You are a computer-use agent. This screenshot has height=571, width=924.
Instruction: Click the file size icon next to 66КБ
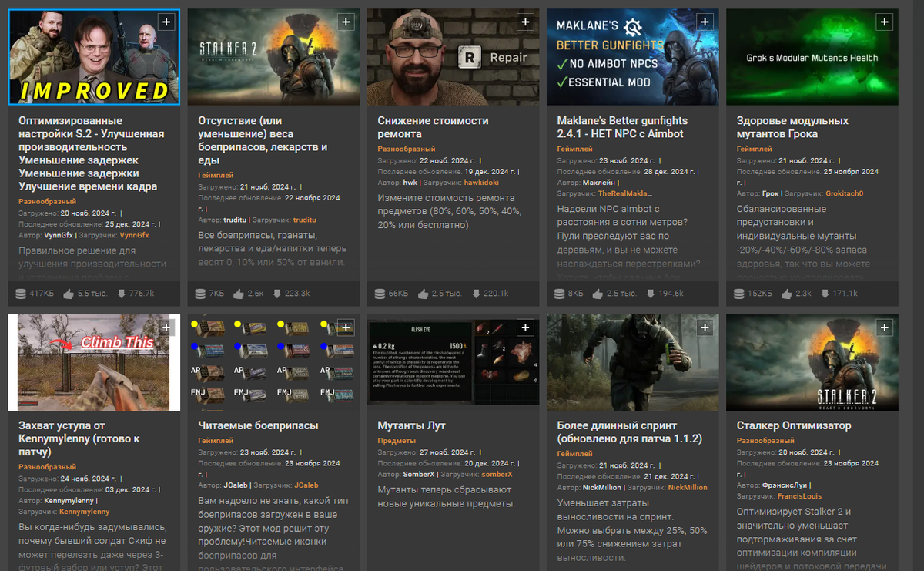click(x=380, y=294)
